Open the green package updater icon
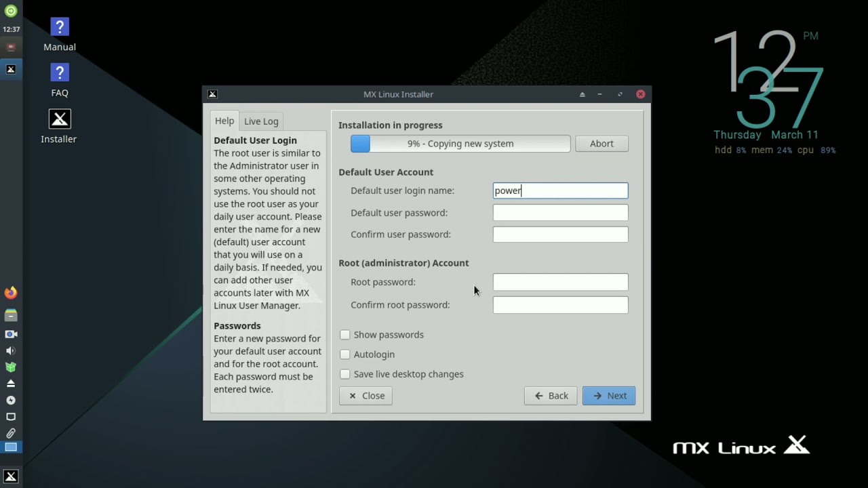This screenshot has height=488, width=868. (x=11, y=367)
